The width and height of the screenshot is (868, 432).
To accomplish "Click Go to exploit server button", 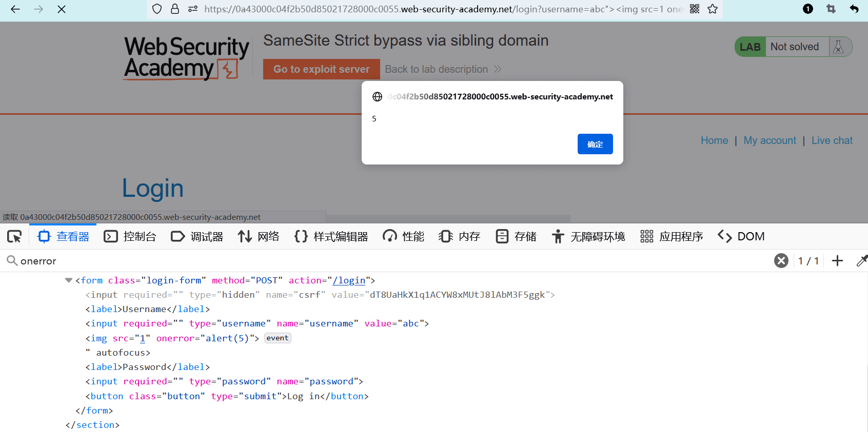I will click(321, 69).
